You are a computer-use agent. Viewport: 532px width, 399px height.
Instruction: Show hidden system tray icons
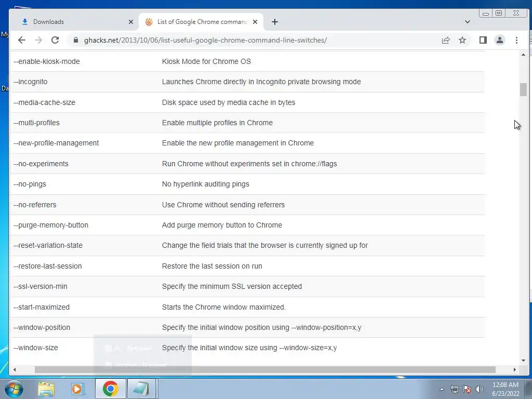pos(442,389)
